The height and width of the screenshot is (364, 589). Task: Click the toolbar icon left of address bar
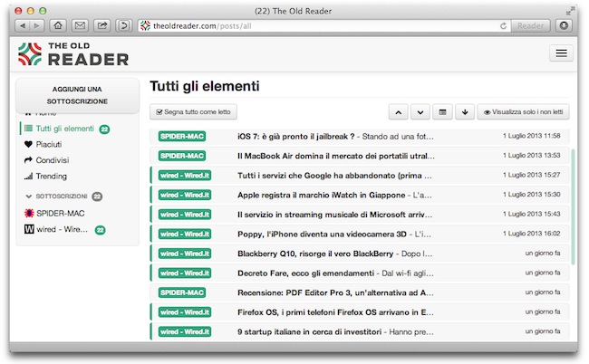click(124, 26)
